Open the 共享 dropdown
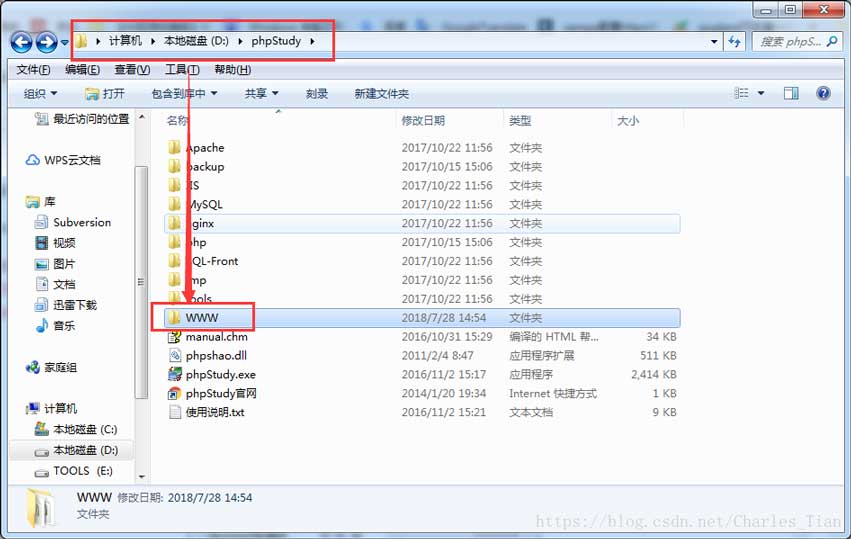 click(x=261, y=94)
